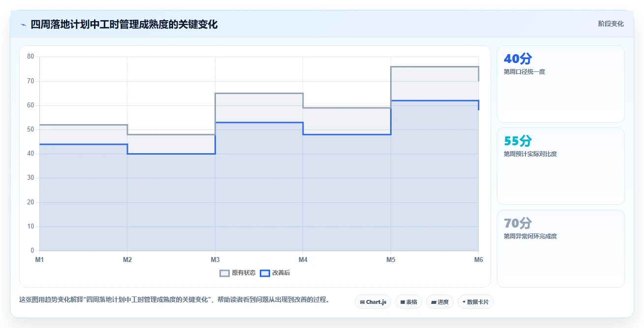This screenshot has height=328, width=644.
Task: Open the 40分 第周口径统一度 card
Action: 561,84
